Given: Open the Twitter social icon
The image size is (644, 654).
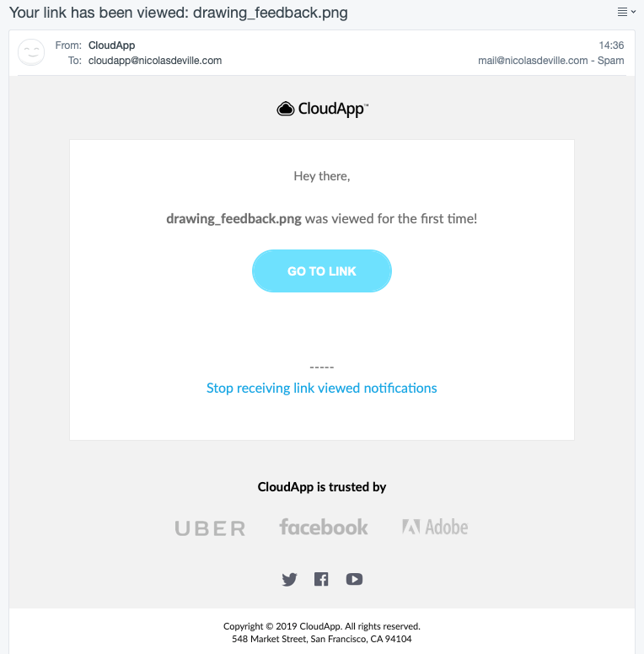Looking at the screenshot, I should pyautogui.click(x=289, y=579).
